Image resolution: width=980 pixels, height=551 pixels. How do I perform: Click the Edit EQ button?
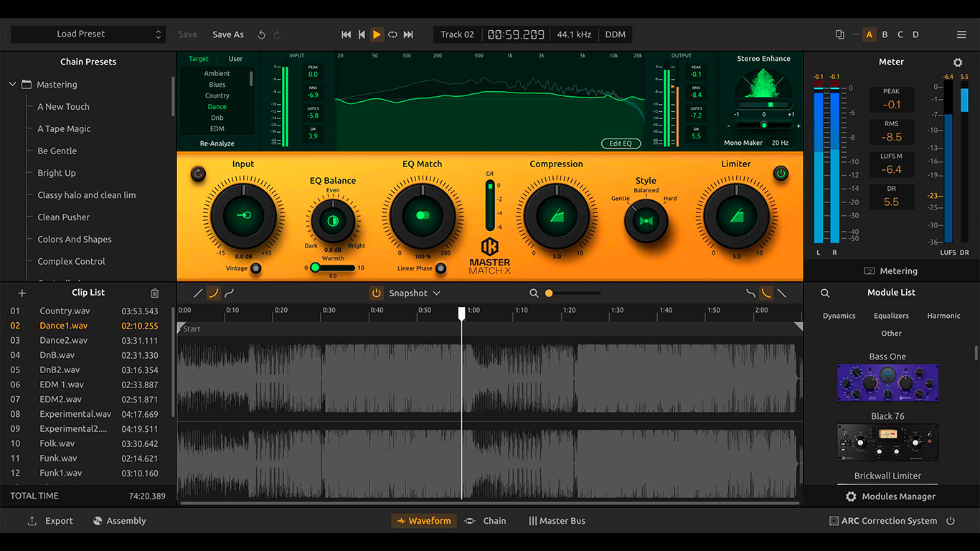coord(621,143)
